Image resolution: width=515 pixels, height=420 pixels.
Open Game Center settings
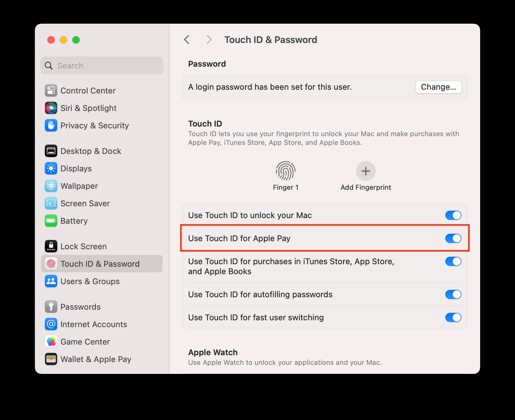(85, 341)
